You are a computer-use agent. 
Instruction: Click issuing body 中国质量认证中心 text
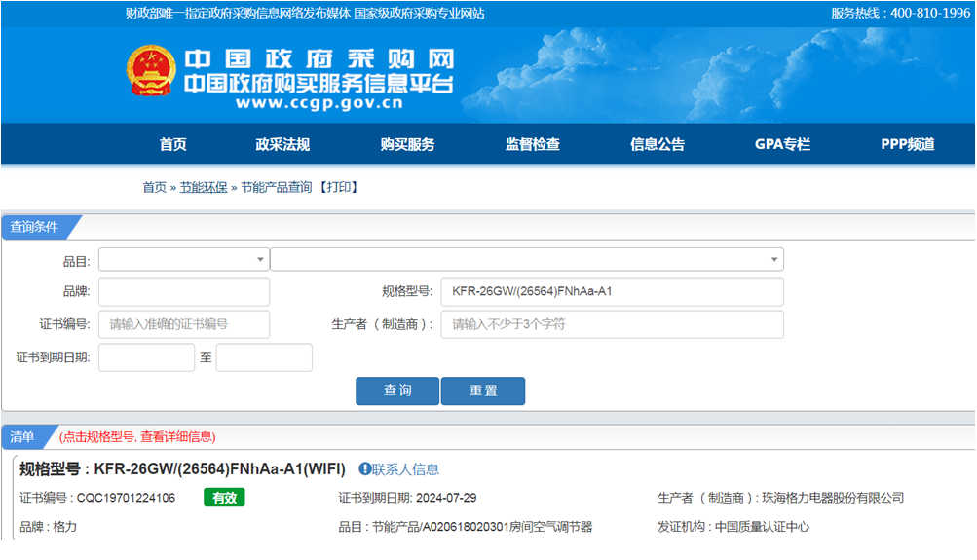coord(762,527)
